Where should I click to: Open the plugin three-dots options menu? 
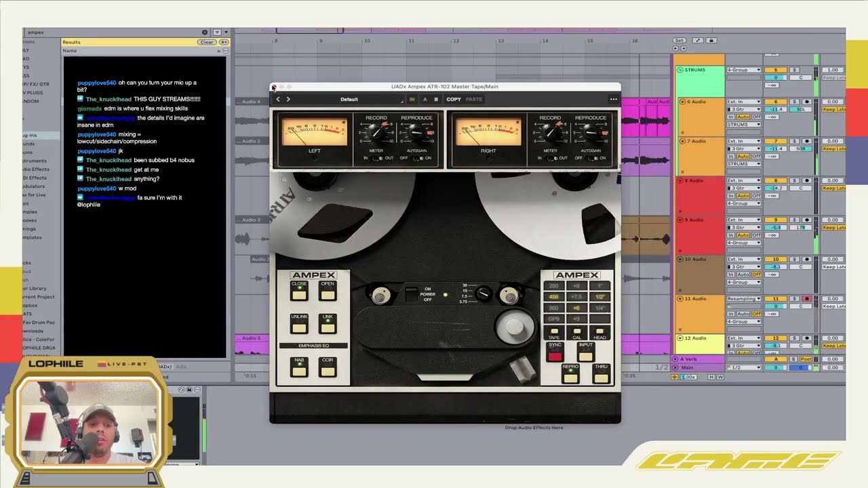click(x=613, y=100)
